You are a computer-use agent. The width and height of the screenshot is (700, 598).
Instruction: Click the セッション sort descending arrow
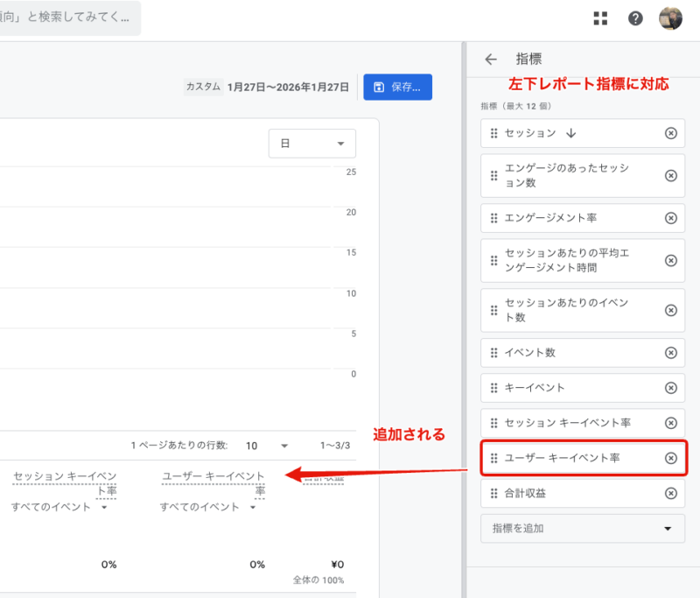point(571,133)
